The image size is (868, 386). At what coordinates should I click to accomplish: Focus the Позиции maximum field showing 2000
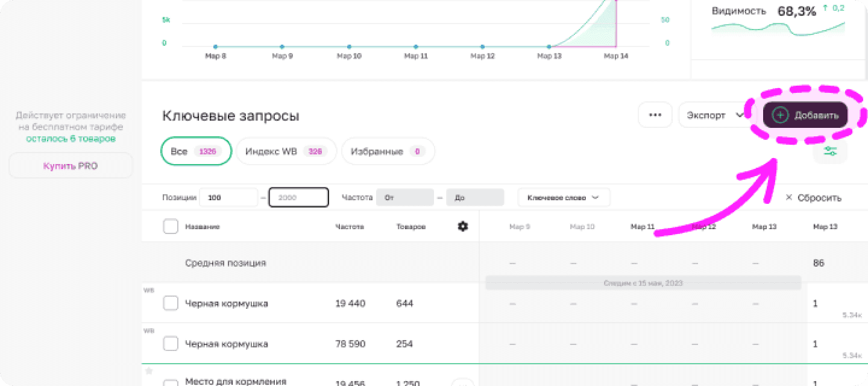298,197
